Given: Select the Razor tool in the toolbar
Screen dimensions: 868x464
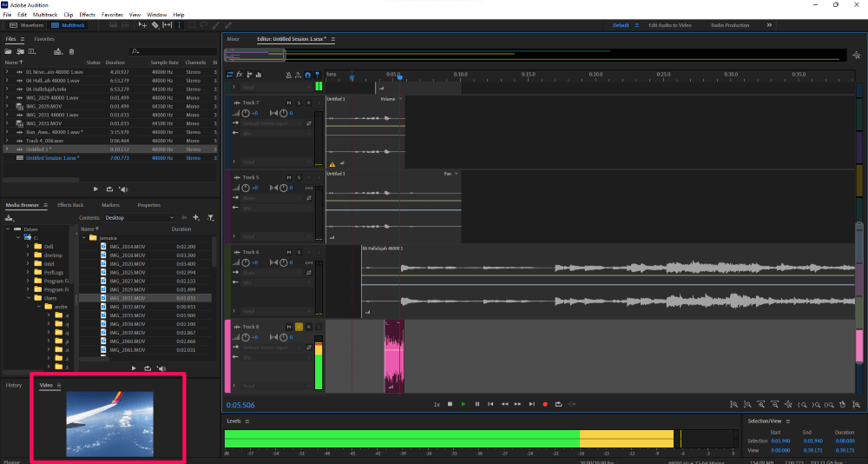Looking at the screenshot, I should point(155,25).
